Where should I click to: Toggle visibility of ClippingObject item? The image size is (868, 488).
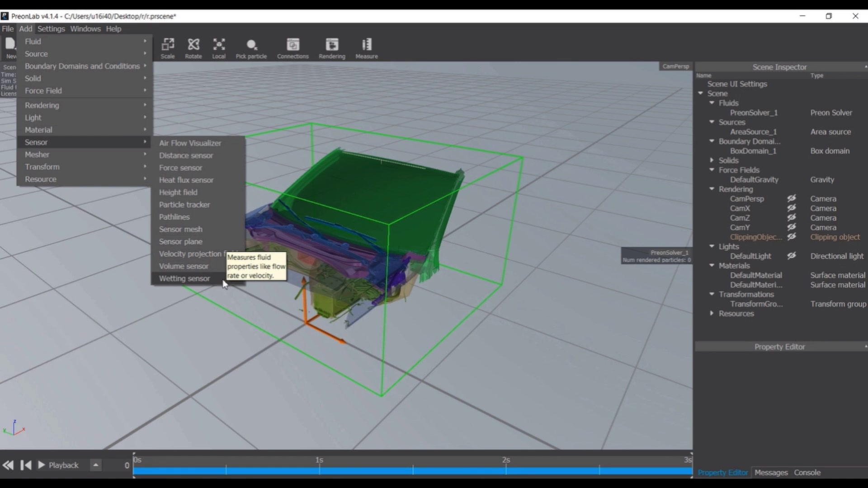point(791,237)
